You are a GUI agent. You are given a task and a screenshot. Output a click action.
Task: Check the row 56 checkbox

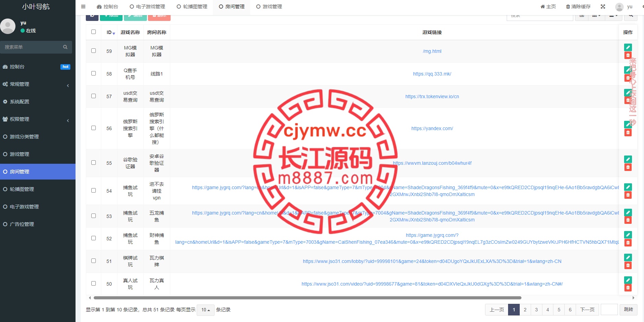(x=93, y=128)
